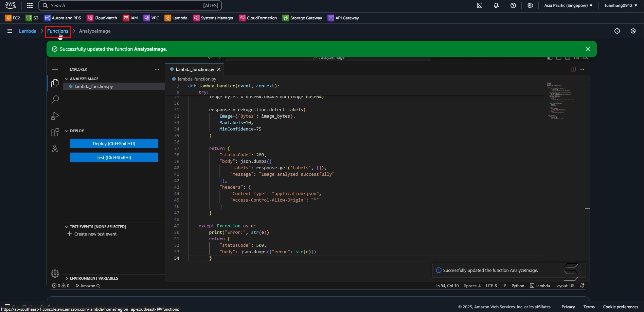The image size is (644, 312).
Task: Open the AWS home logo
Action: tap(10, 5)
